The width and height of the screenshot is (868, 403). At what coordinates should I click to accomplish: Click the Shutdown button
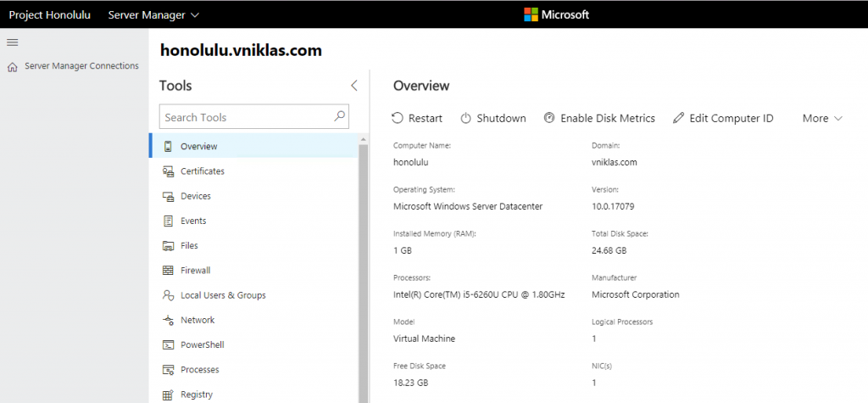pyautogui.click(x=493, y=118)
